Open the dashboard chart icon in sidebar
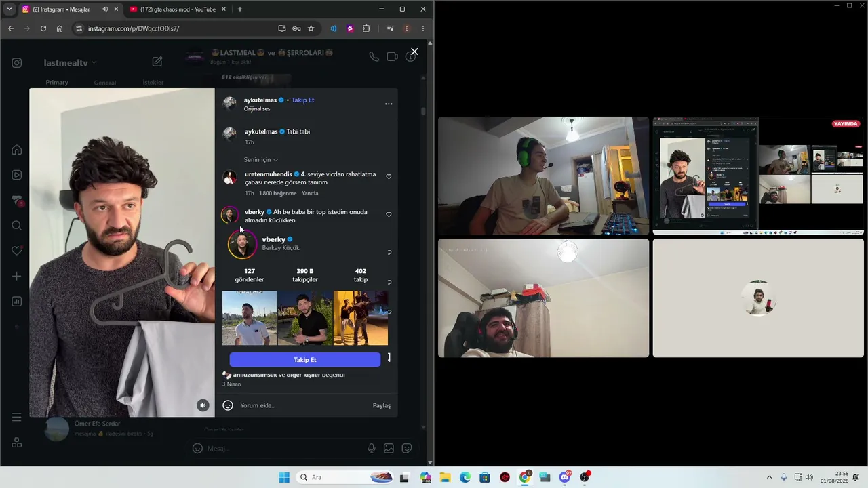 pos(17,302)
